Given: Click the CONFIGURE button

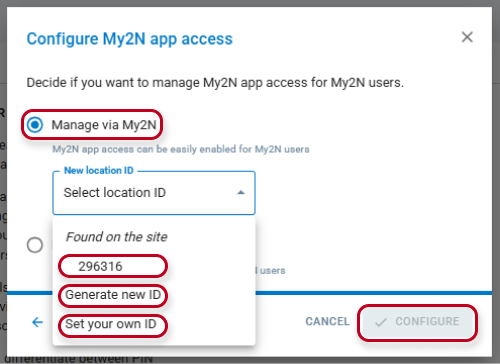Looking at the screenshot, I should (417, 322).
